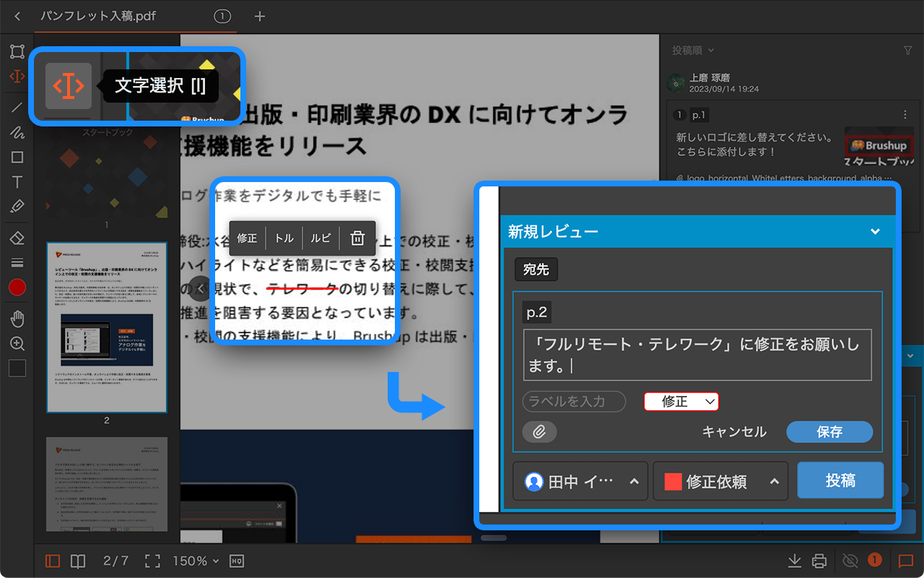924x578 pixels.
Task: Toggle HQ high quality mode
Action: [x=237, y=561]
